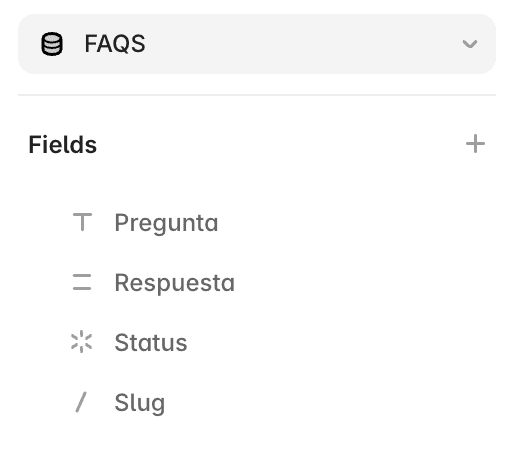Viewport: 514px width, 452px height.
Task: Expand the FAQS collection chevron
Action: click(x=470, y=44)
